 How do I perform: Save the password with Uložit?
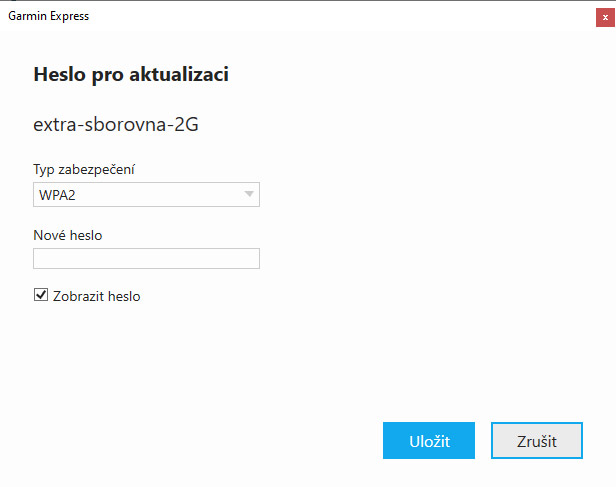click(x=429, y=440)
